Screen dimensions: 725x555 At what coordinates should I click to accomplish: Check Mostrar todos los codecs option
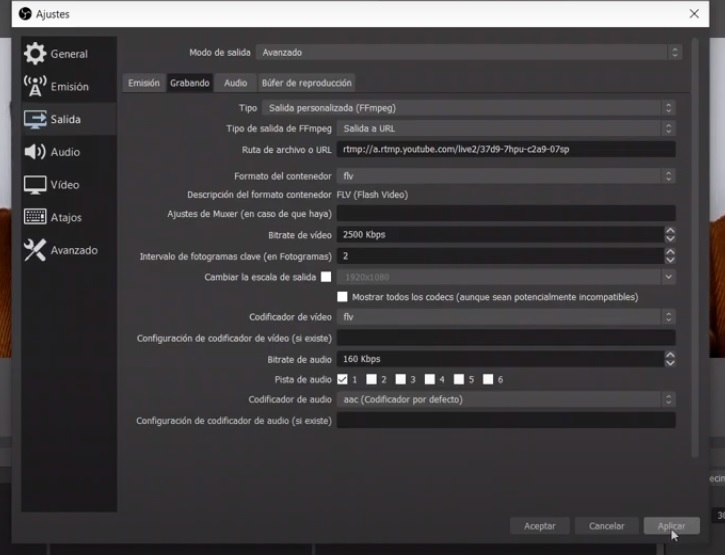[343, 297]
